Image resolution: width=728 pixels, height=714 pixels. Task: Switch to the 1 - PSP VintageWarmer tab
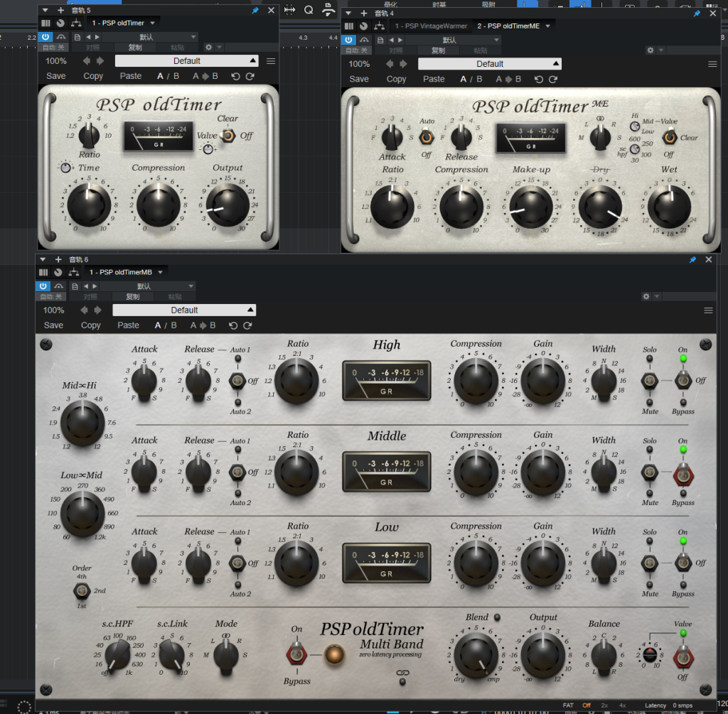pos(431,26)
